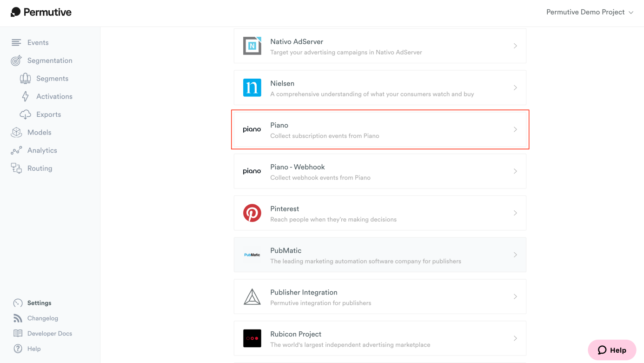Image resolution: width=644 pixels, height=363 pixels.
Task: Click the Nielsen logo
Action: tap(252, 87)
